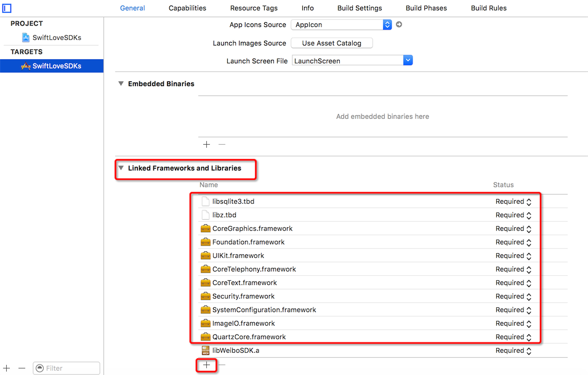
Task: Click the SystemConfiguration.framework toolbox icon
Action: coord(206,309)
